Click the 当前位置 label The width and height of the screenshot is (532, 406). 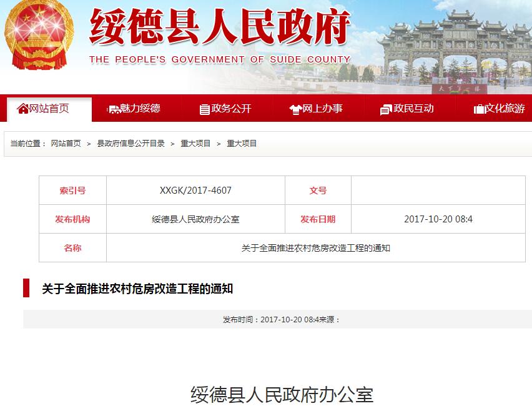pyautogui.click(x=28, y=144)
